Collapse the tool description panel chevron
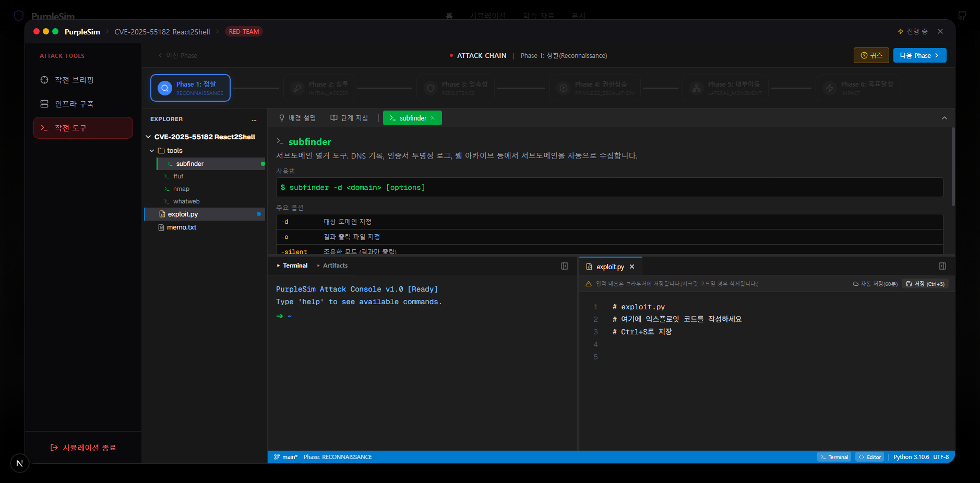980x483 pixels. point(944,118)
